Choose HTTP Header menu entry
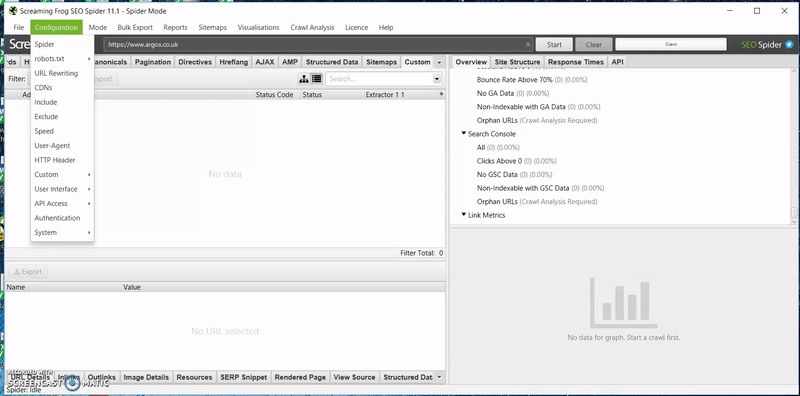Screen dimensions: 800x396 click(x=62, y=160)
